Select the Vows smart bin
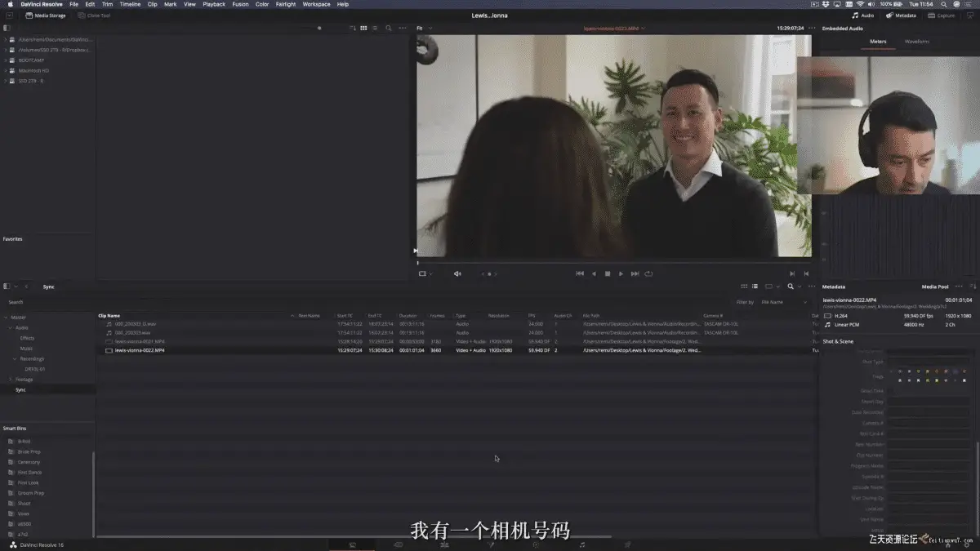 click(x=24, y=513)
